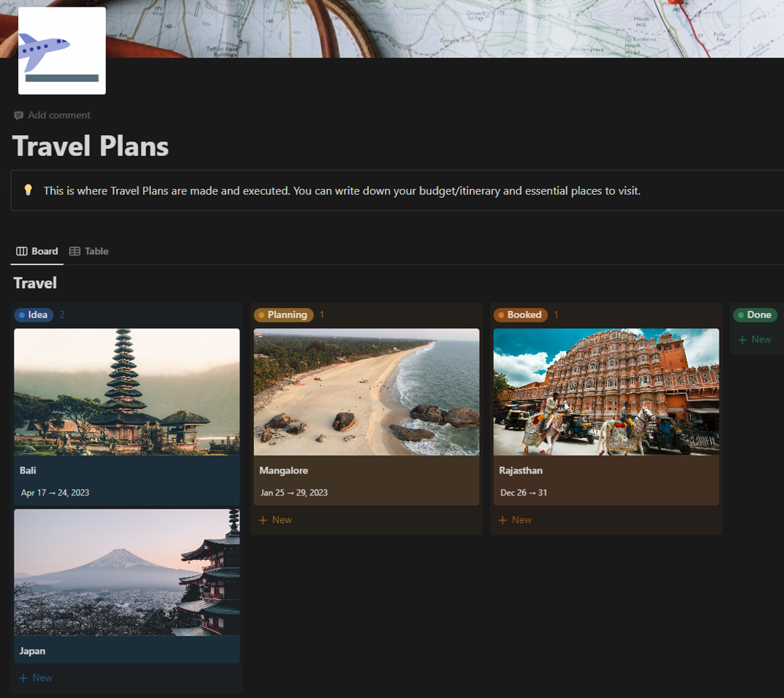The height and width of the screenshot is (698, 784).
Task: Open the Bali card cover image
Action: 127,391
